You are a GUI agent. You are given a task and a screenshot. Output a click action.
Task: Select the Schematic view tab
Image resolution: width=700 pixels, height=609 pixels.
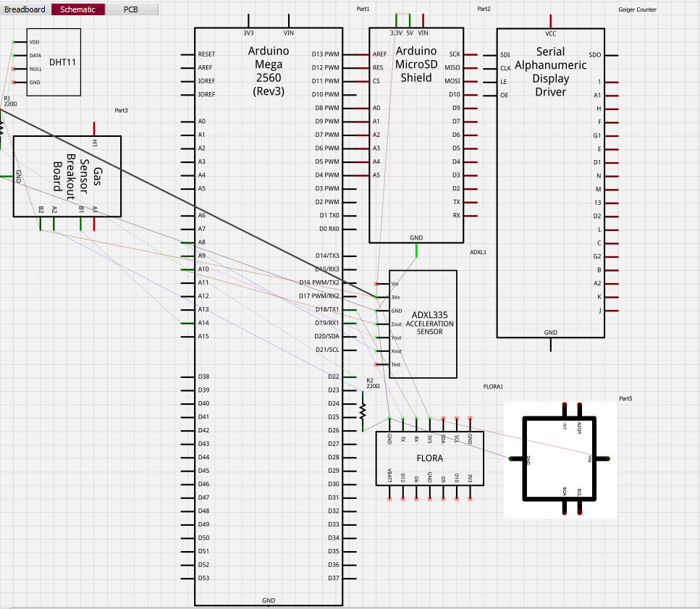[x=78, y=9]
